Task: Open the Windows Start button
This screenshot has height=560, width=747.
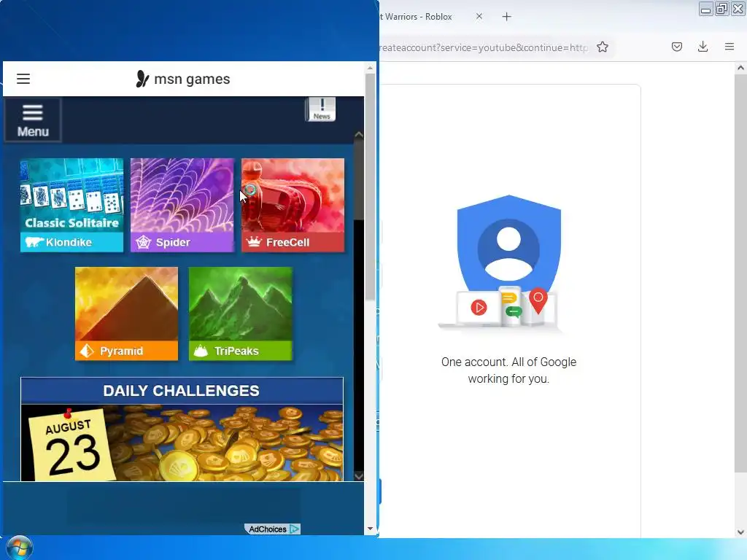Action: point(19,548)
